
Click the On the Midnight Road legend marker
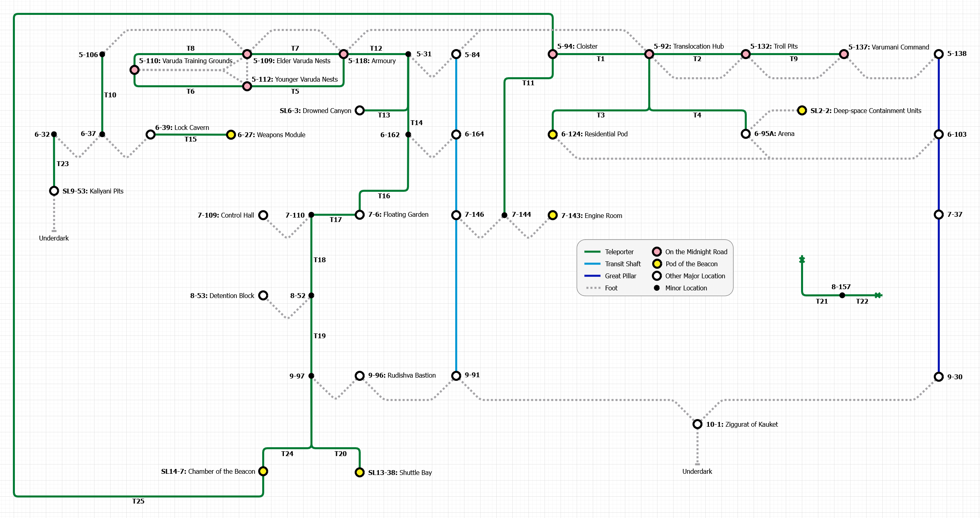[x=657, y=252]
